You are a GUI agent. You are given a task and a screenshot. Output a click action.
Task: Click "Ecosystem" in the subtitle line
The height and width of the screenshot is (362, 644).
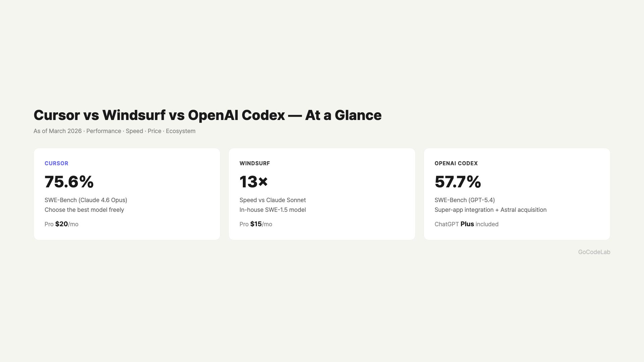tap(180, 131)
